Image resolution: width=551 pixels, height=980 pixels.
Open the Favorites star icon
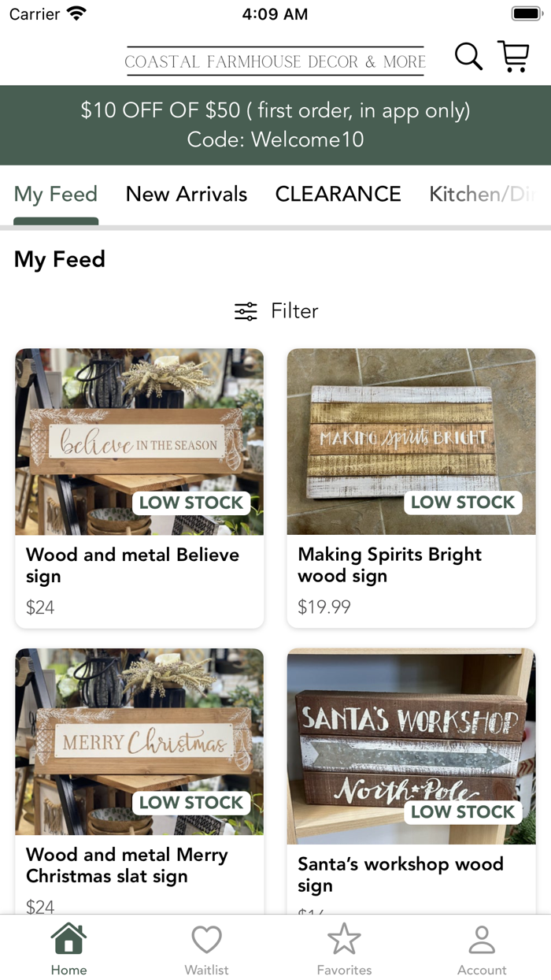tap(344, 939)
